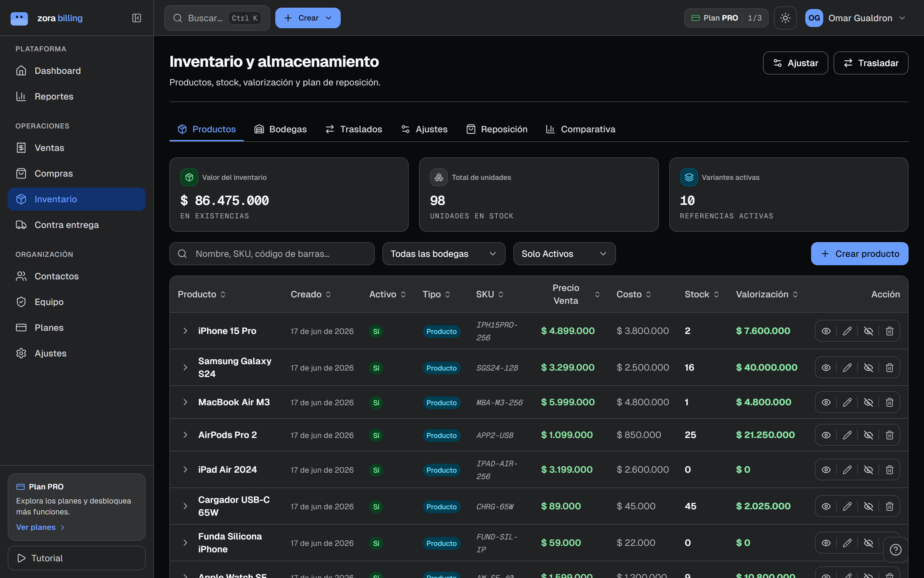Edit the MacBook Air M3 product
Screen dimensions: 924x578
pos(847,403)
